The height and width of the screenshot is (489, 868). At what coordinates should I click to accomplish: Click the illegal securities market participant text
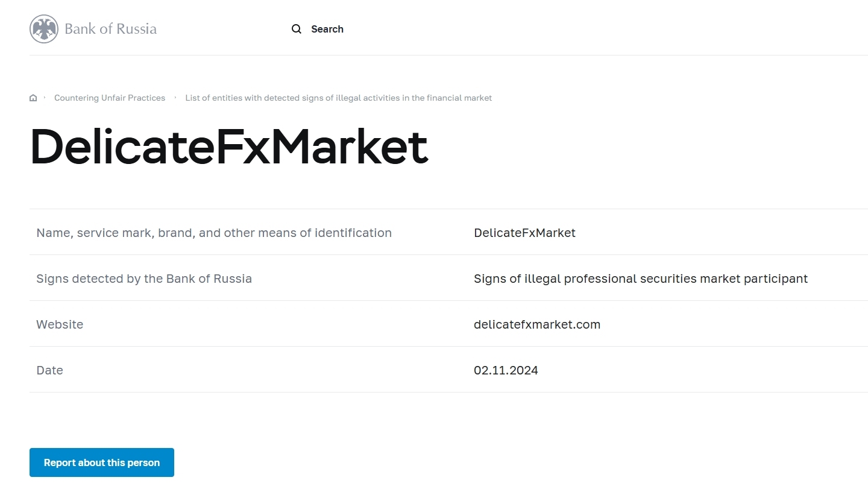[x=641, y=279]
